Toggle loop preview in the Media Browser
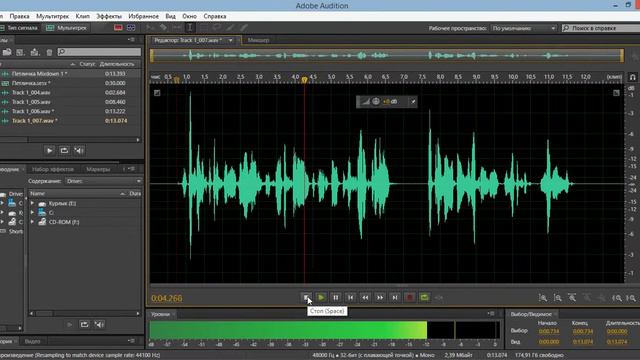Image resolution: width=640 pixels, height=360 pixels. tap(84, 324)
